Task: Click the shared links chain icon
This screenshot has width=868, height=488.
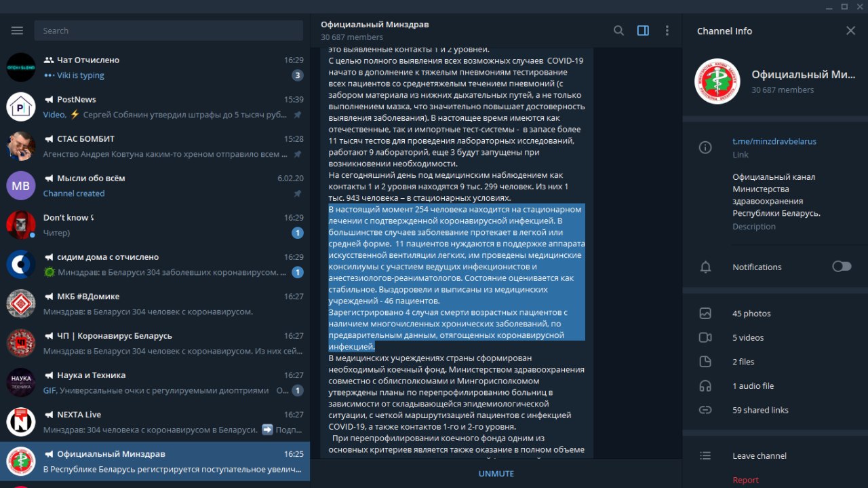Action: tap(705, 410)
